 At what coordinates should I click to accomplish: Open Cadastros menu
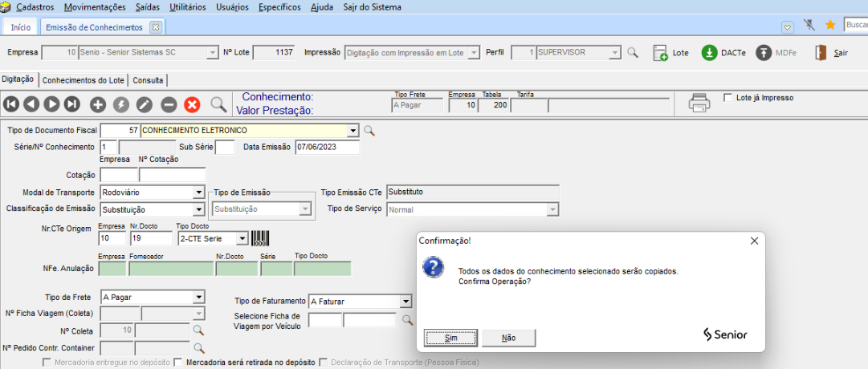[35, 7]
